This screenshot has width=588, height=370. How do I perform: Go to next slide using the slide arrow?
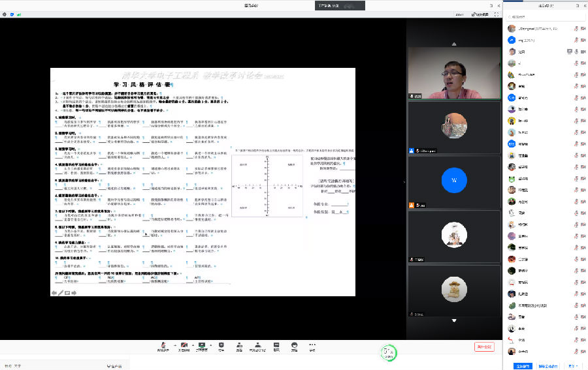74,293
